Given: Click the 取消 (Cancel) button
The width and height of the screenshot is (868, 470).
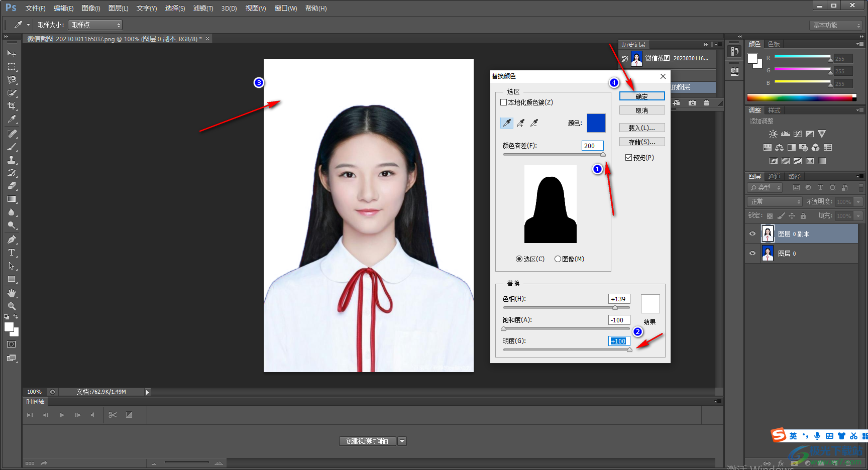Looking at the screenshot, I should [x=641, y=110].
